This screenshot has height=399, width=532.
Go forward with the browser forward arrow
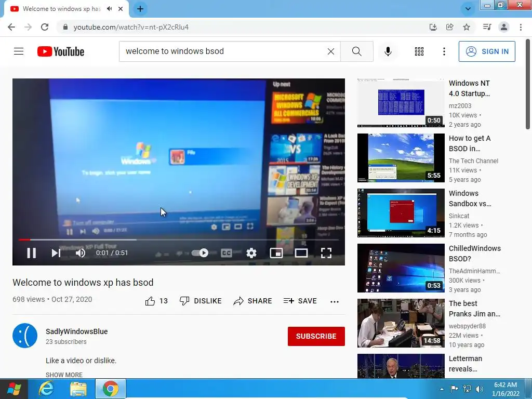pos(28,27)
